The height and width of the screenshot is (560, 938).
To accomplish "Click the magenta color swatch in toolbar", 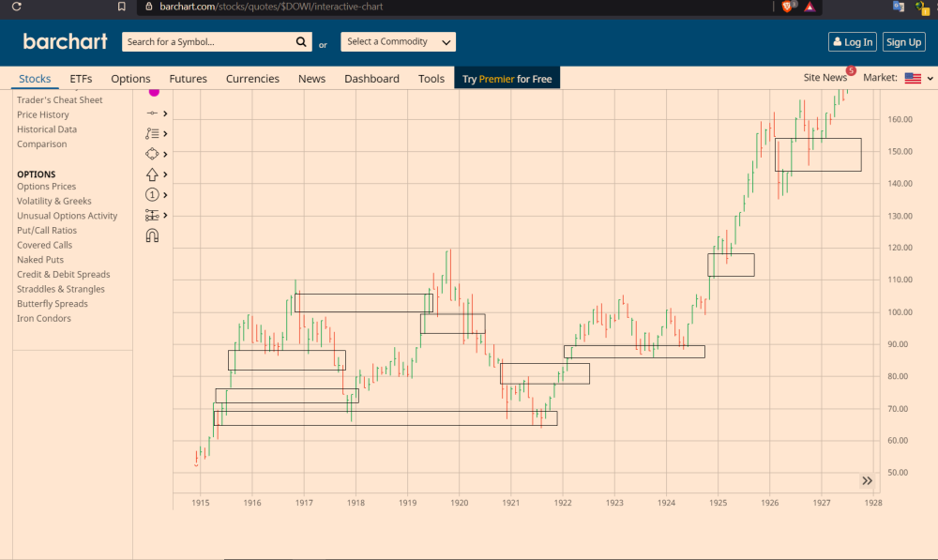I will (x=154, y=92).
